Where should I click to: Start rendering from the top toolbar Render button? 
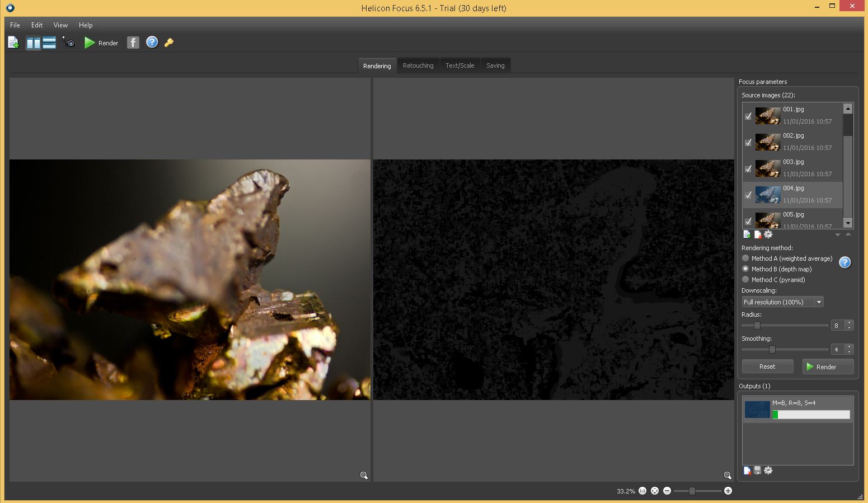point(101,43)
